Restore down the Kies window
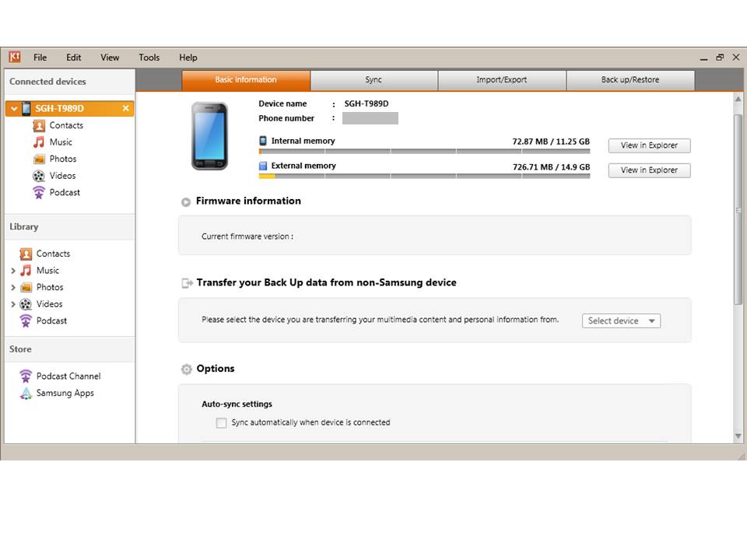This screenshot has height=560, width=747. (x=720, y=58)
